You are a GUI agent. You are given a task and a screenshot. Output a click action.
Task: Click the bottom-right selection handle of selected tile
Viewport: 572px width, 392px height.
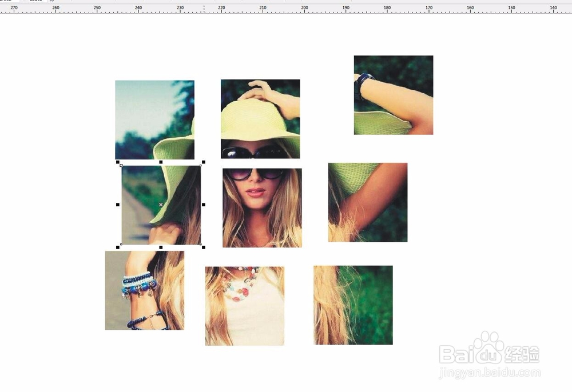[x=204, y=247]
